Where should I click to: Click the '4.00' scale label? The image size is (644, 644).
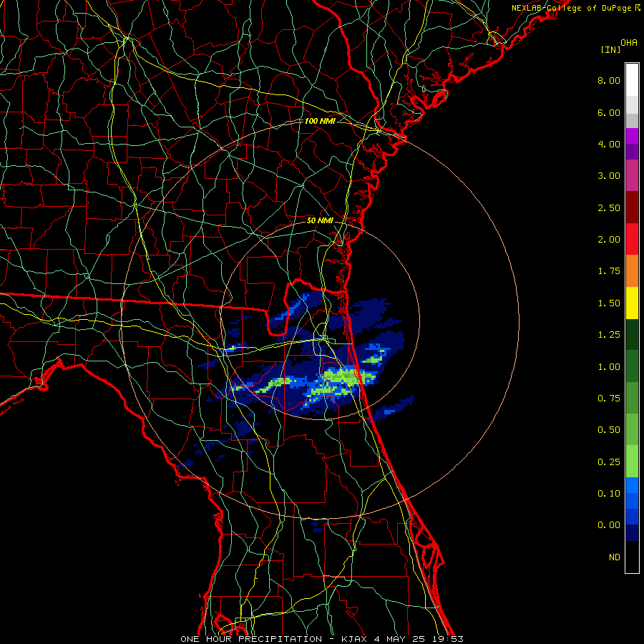(x=609, y=144)
